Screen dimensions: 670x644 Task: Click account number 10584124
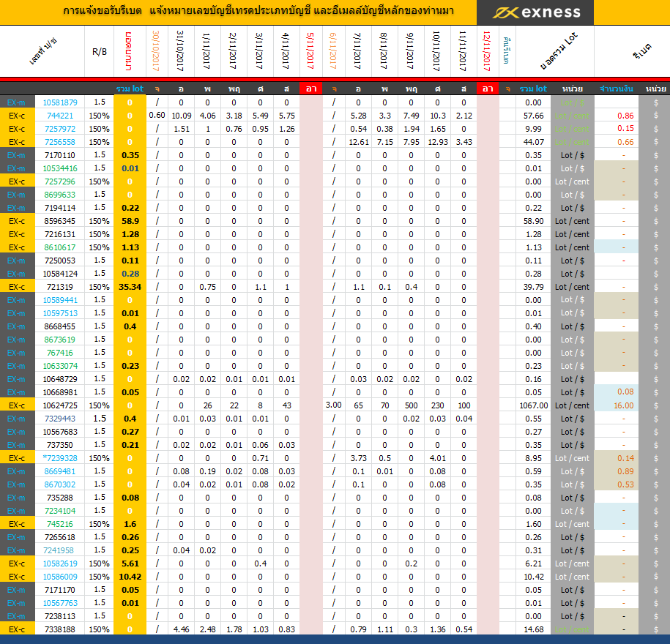point(60,274)
